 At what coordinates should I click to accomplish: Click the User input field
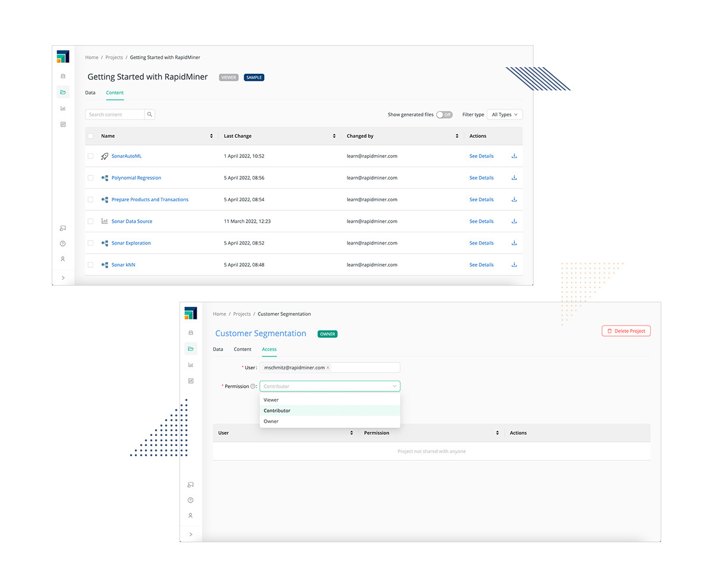(330, 368)
